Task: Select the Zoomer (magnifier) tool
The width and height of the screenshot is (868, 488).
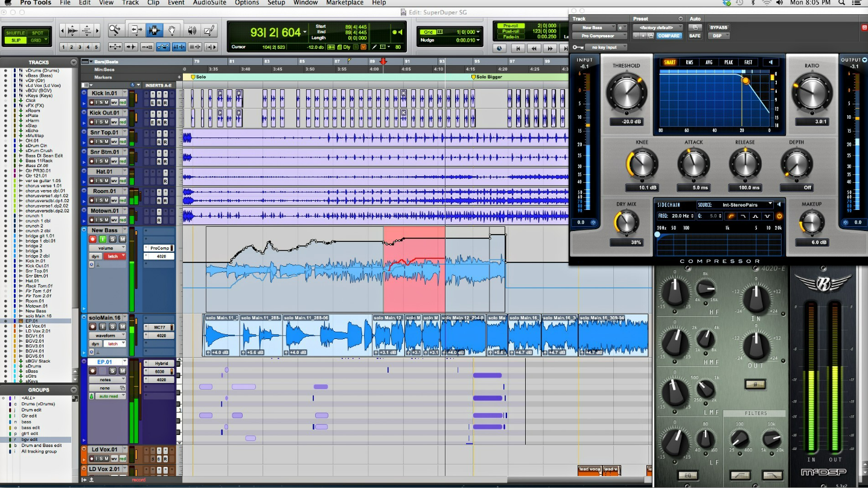Action: pyautogui.click(x=116, y=30)
